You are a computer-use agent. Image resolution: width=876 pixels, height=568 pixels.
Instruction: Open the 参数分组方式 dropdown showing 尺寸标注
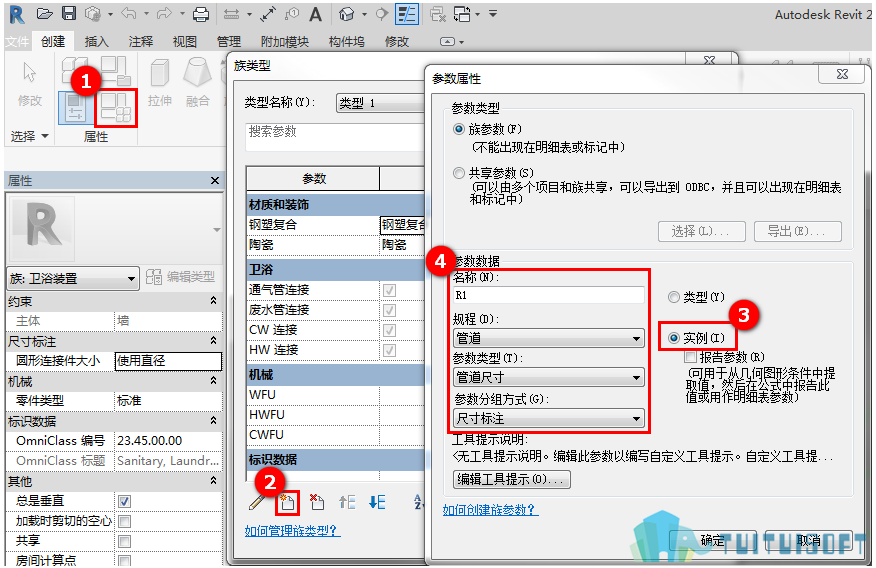point(549,418)
